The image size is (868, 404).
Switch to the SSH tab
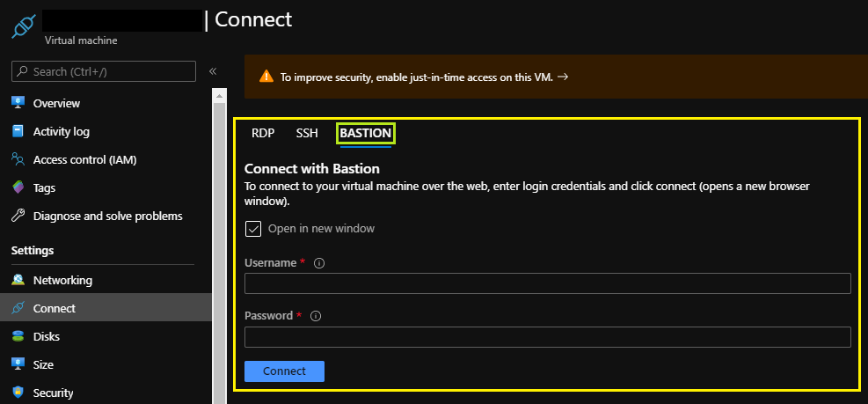[x=307, y=134]
